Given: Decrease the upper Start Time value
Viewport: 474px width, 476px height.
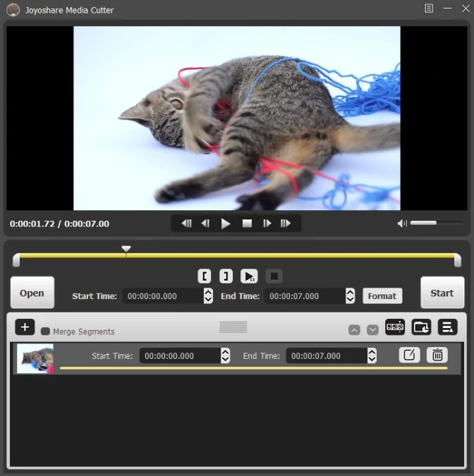Looking at the screenshot, I should pyautogui.click(x=208, y=300).
